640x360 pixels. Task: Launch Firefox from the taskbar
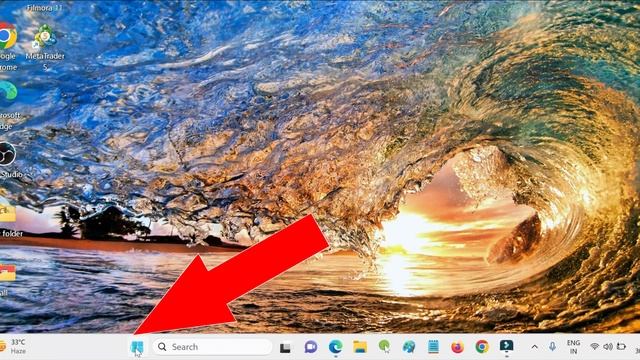458,347
